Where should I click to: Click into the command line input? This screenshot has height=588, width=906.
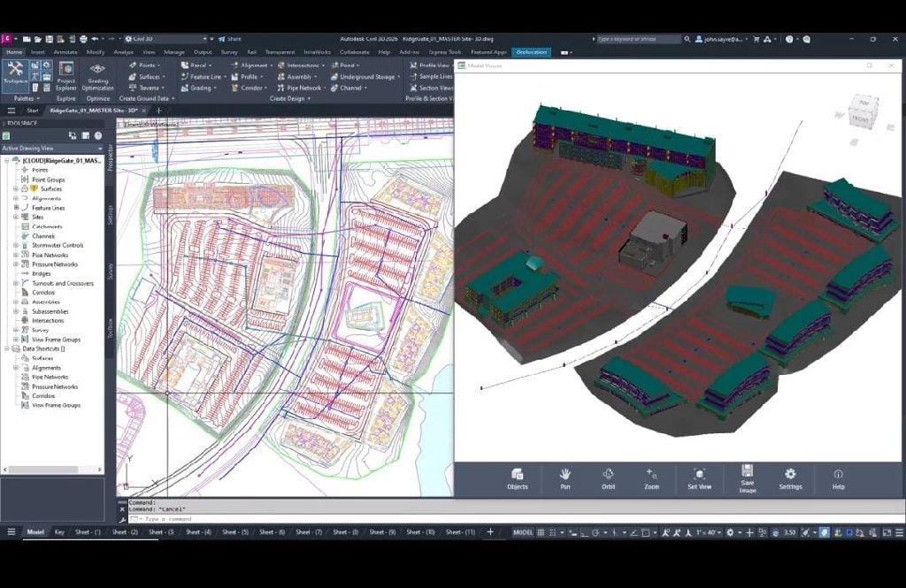pos(292,519)
